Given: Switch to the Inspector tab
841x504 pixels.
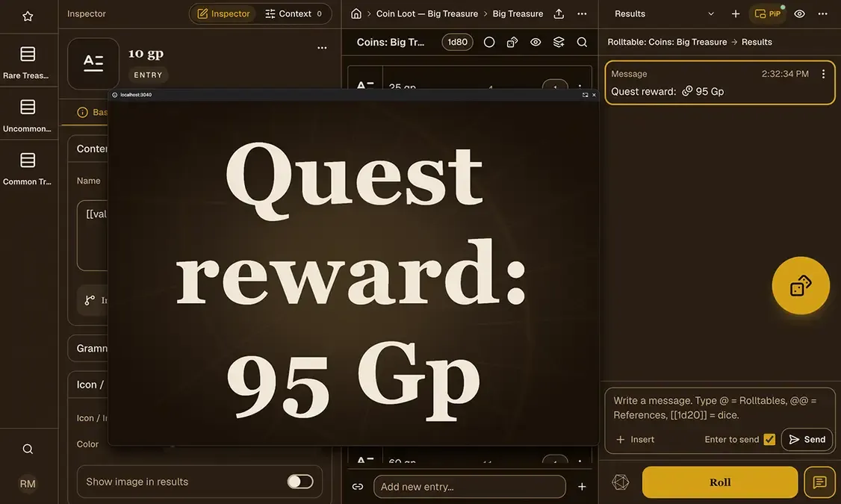Looking at the screenshot, I should tap(223, 14).
